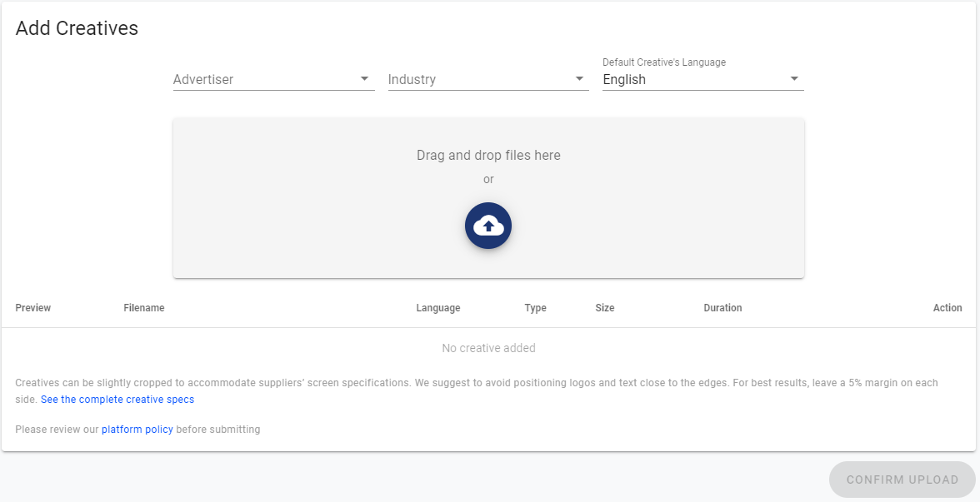
Task: Open the platform policy link
Action: 137,430
